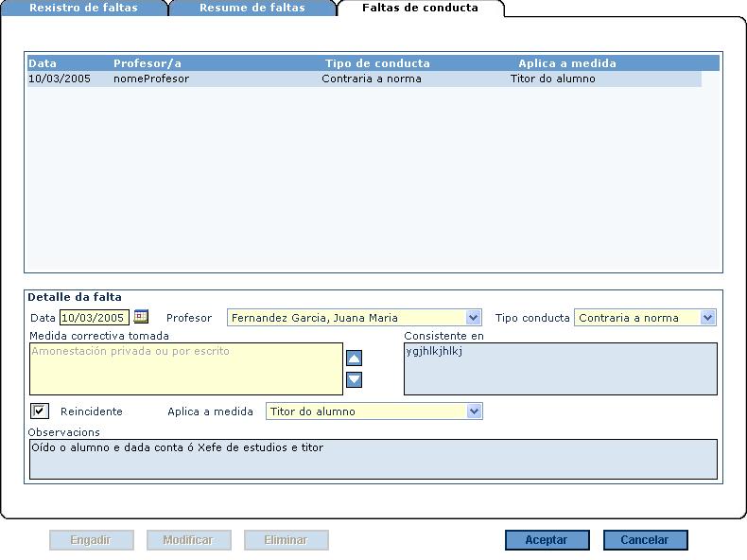Open the calendar date picker icon
The width and height of the screenshot is (747, 560).
[141, 317]
